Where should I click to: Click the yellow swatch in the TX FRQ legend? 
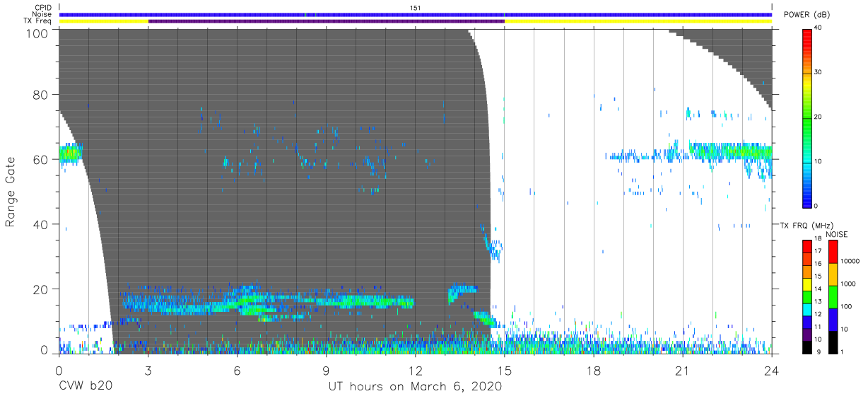(x=807, y=283)
